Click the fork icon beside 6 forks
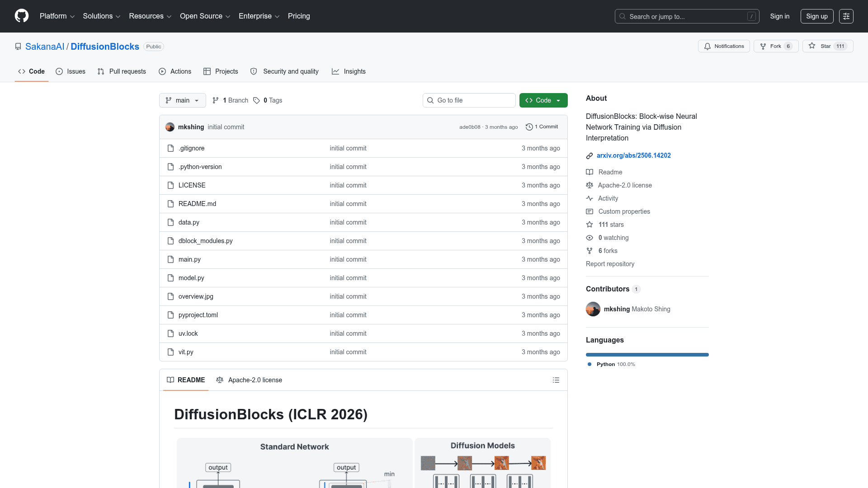Screen dimensions: 868x488 pyautogui.click(x=590, y=251)
